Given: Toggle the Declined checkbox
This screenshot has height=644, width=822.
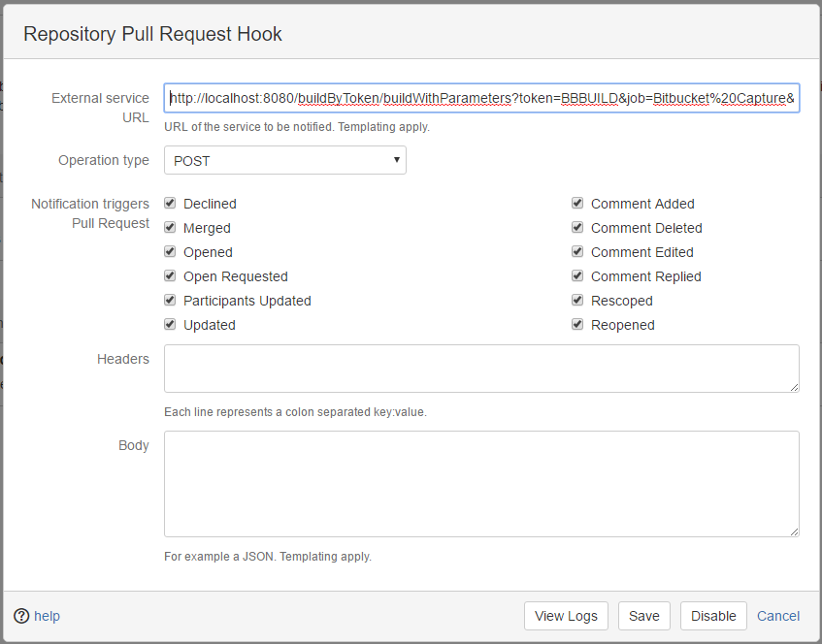Looking at the screenshot, I should point(170,204).
